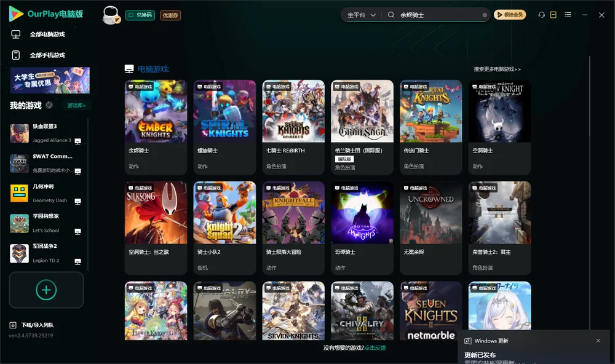Open 荣誉骑士2: 君主 card

(x=499, y=228)
